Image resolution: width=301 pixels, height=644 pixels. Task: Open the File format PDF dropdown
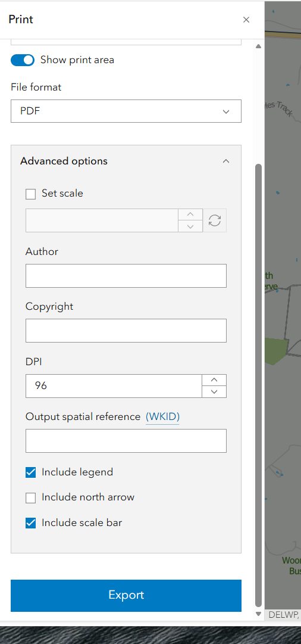pos(126,111)
